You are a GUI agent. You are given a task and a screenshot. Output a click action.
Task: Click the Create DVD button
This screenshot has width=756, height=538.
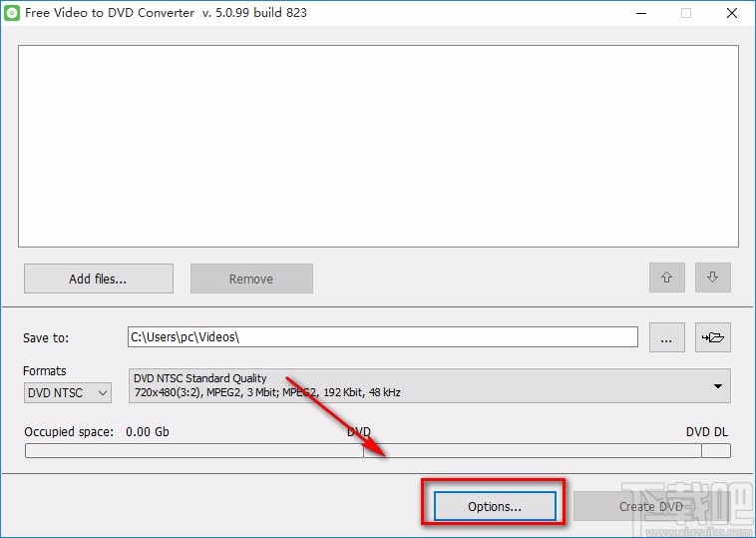(x=651, y=506)
